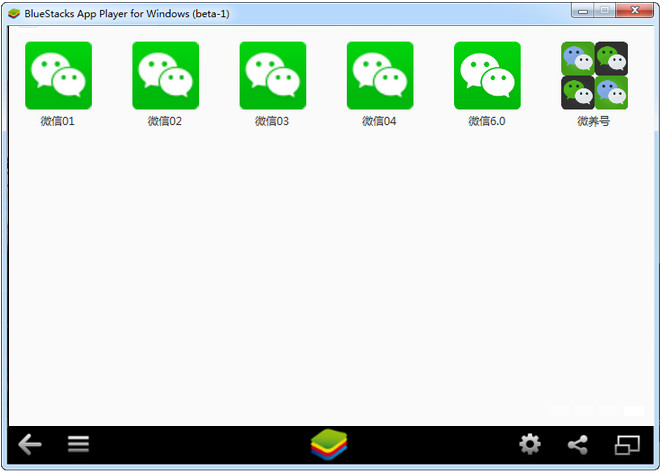Image resolution: width=660 pixels, height=472 pixels.
Task: Click the 微信6.0 label text
Action: (487, 121)
